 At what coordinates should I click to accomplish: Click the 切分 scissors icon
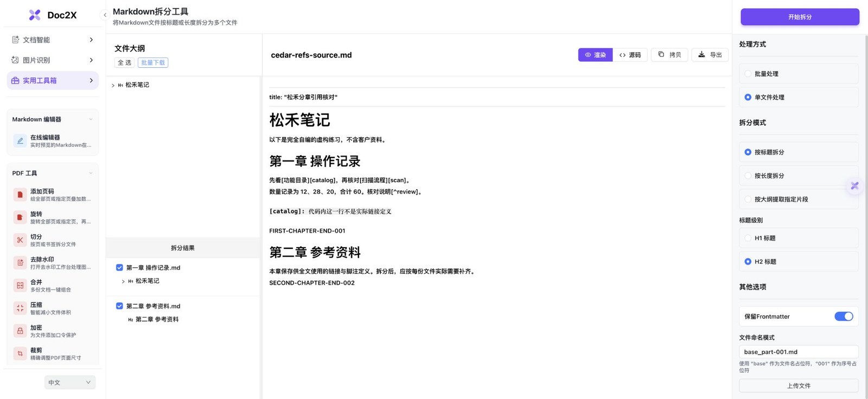20,240
